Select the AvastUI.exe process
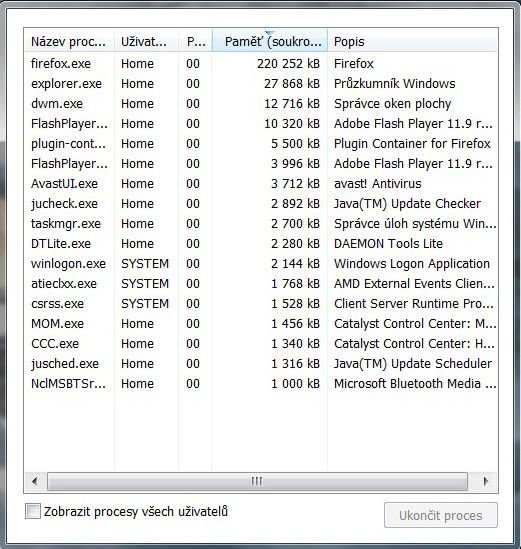Viewport: 521px width, 549px height. click(261, 183)
